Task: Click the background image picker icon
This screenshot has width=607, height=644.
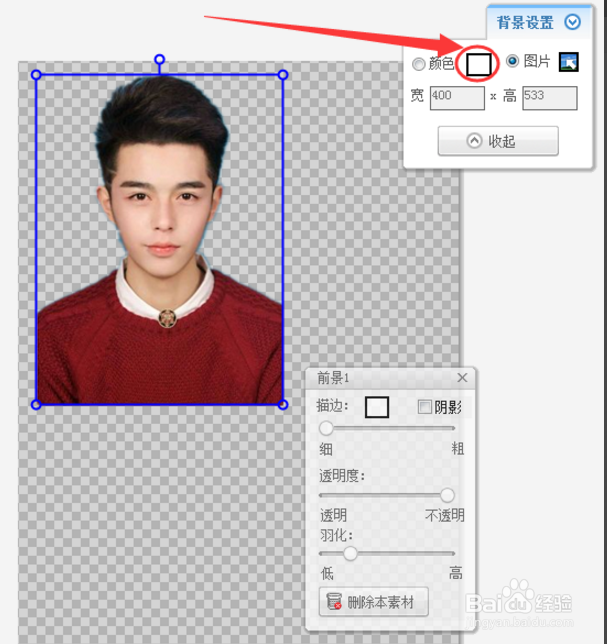Action: pos(569,62)
